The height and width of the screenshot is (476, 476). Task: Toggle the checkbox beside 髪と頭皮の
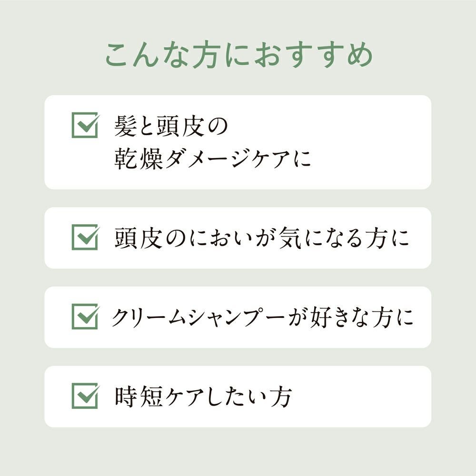tap(84, 125)
